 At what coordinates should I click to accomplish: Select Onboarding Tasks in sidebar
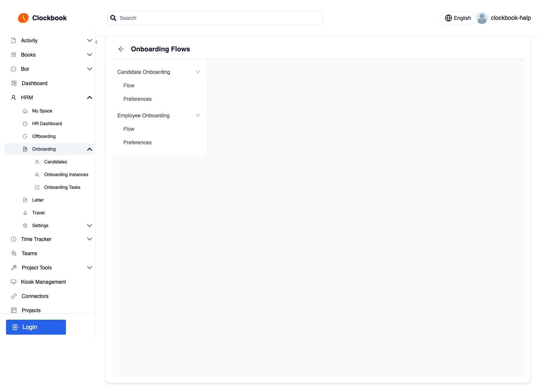click(x=62, y=187)
